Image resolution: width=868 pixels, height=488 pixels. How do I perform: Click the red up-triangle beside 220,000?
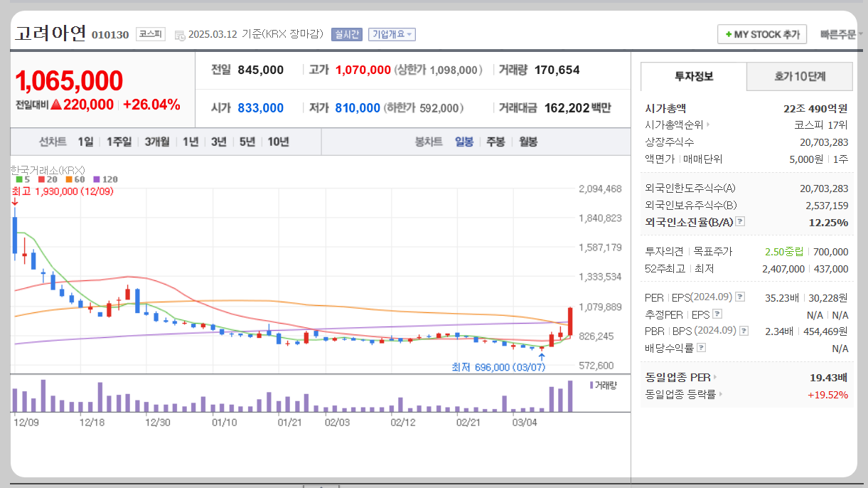[x=55, y=105]
